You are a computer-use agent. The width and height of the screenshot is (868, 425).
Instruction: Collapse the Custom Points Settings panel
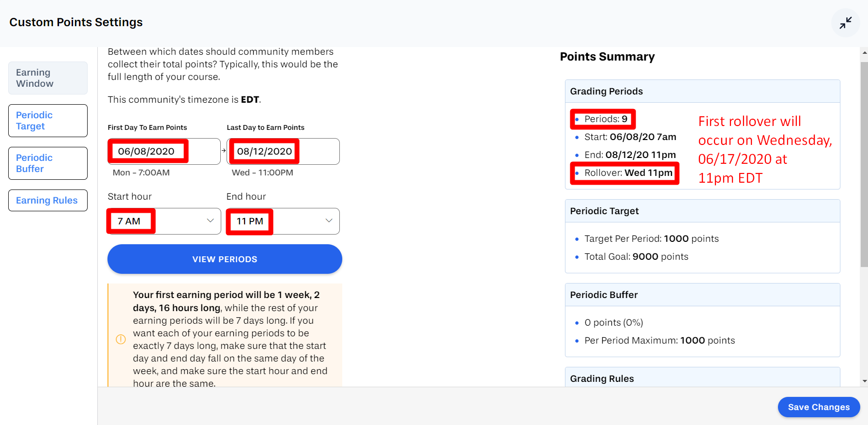pyautogui.click(x=845, y=23)
